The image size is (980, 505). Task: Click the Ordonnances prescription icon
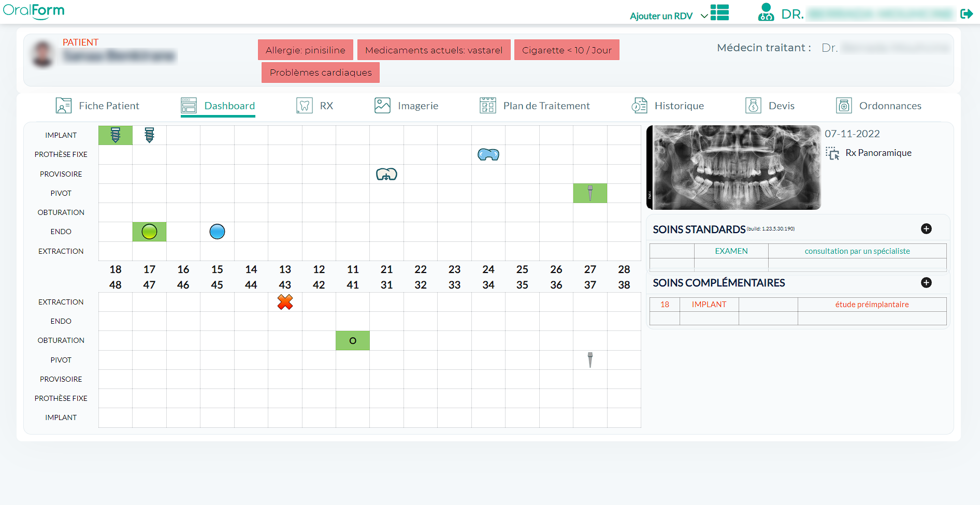coord(844,106)
